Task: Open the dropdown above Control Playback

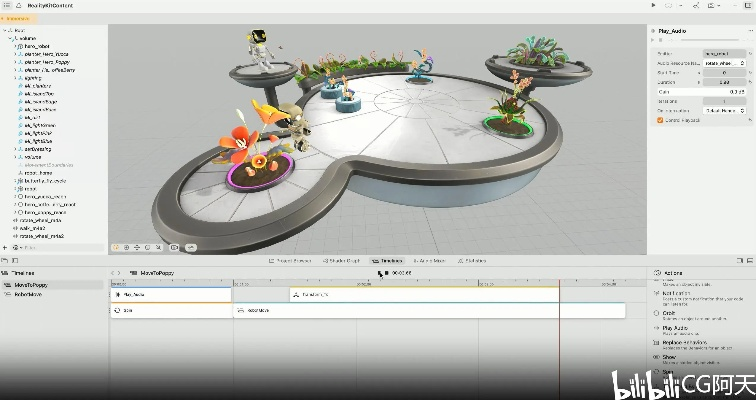Action: point(724,110)
